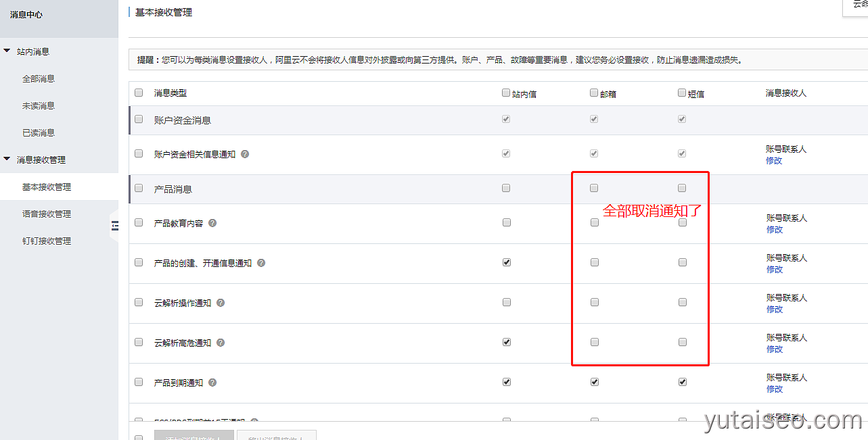Uncheck 站内信 for 云解析高危通知

pos(507,342)
